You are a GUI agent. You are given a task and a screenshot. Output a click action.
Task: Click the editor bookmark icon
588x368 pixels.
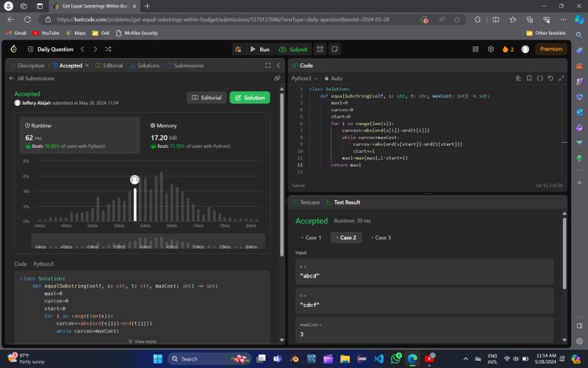529,78
